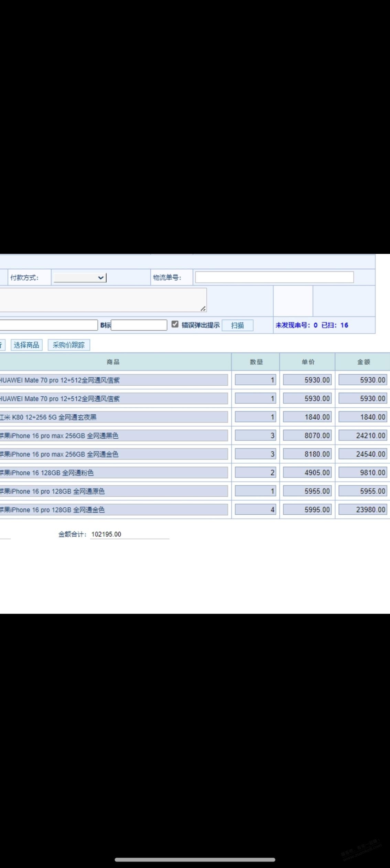Screen dimensions: 390x868
Task: Click the 商品 column header
Action: click(113, 362)
